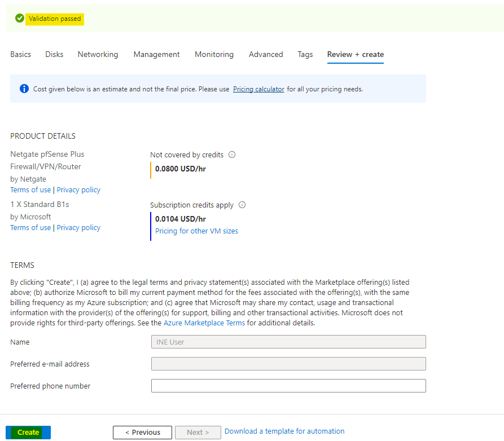Screen dimensions: 504x441
Task: Click info icon beside Not covered by credits
Action: pos(232,155)
